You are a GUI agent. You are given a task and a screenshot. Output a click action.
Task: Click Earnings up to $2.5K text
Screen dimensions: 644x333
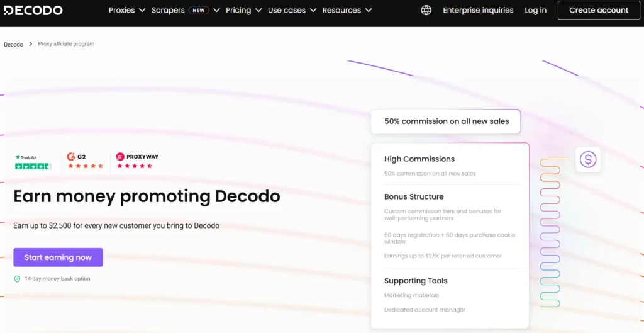(443, 256)
